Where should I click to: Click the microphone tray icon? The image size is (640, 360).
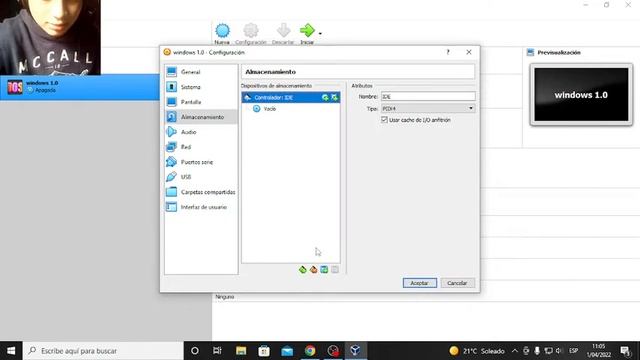(x=537, y=351)
